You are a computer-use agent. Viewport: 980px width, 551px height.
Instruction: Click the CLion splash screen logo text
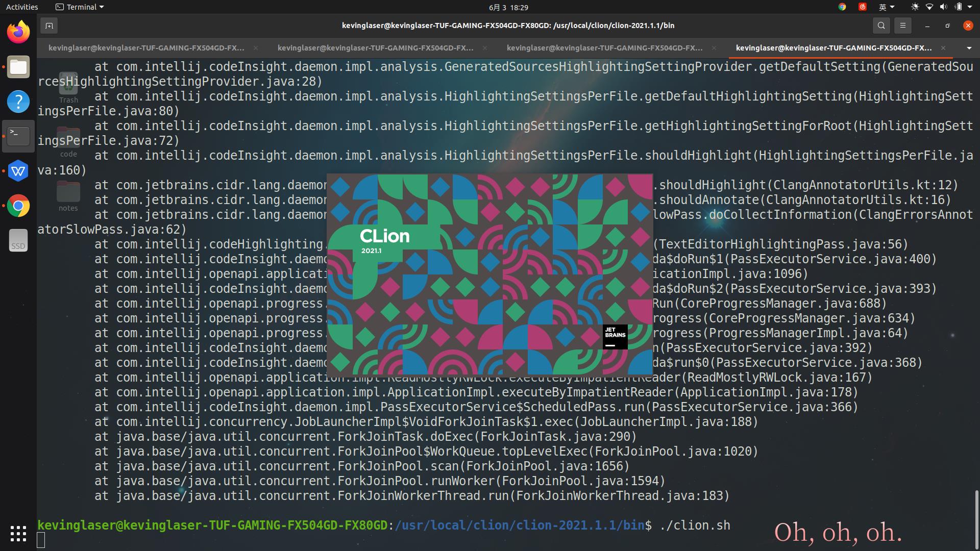(384, 236)
